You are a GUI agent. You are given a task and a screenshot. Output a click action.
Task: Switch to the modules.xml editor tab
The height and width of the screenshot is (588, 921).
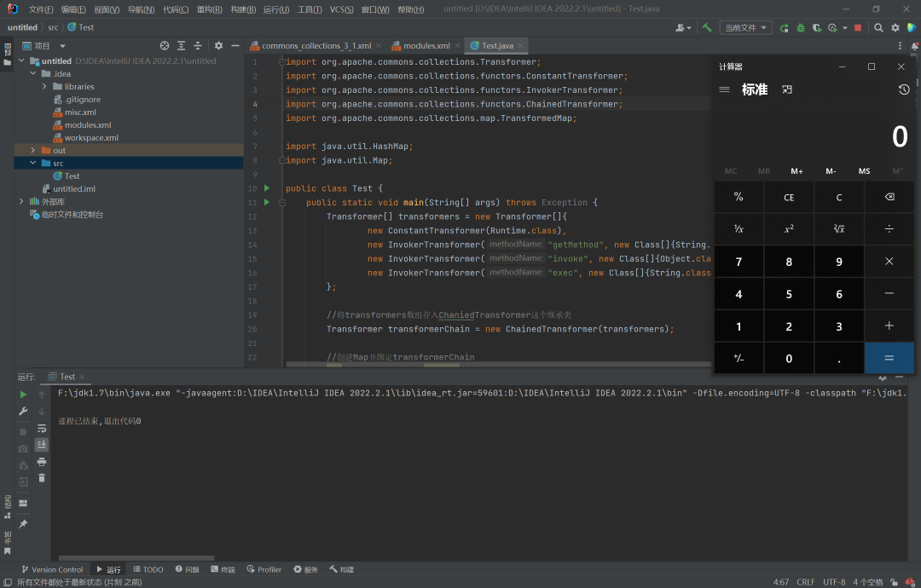426,45
